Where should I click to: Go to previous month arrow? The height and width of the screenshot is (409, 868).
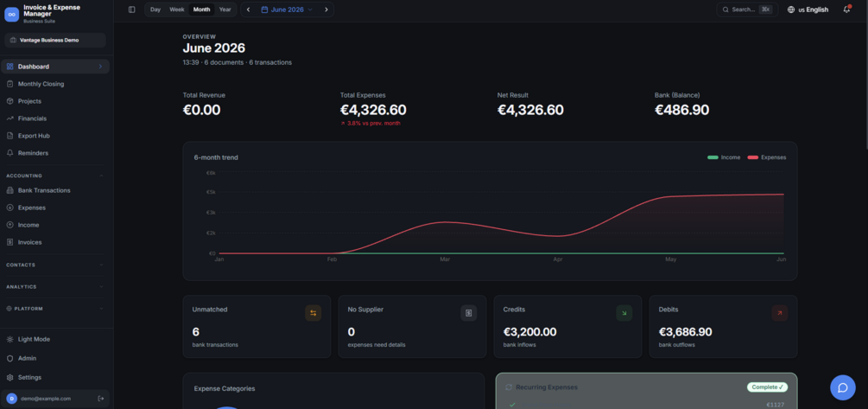[x=248, y=10]
